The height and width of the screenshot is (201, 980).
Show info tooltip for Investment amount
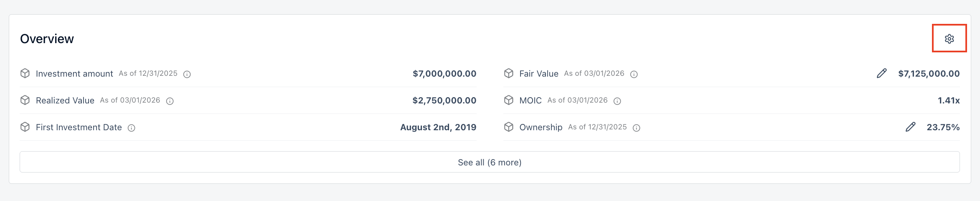pos(187,74)
